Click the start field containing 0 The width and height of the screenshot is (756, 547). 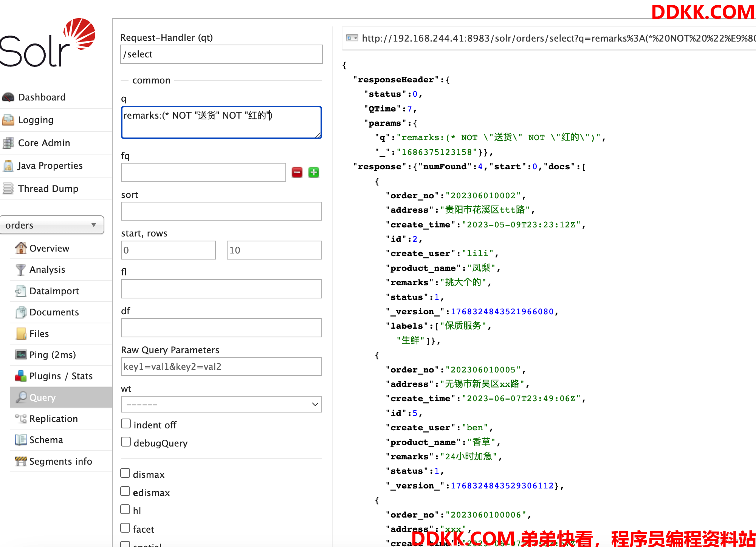[168, 250]
